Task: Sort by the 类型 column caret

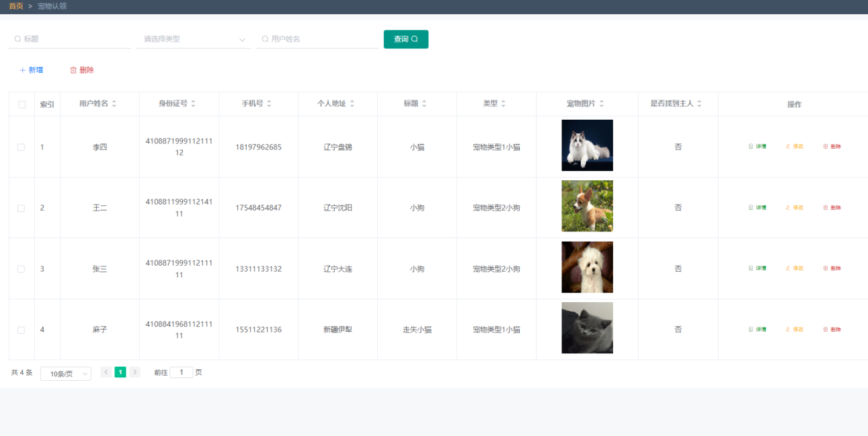Action: coord(504,104)
